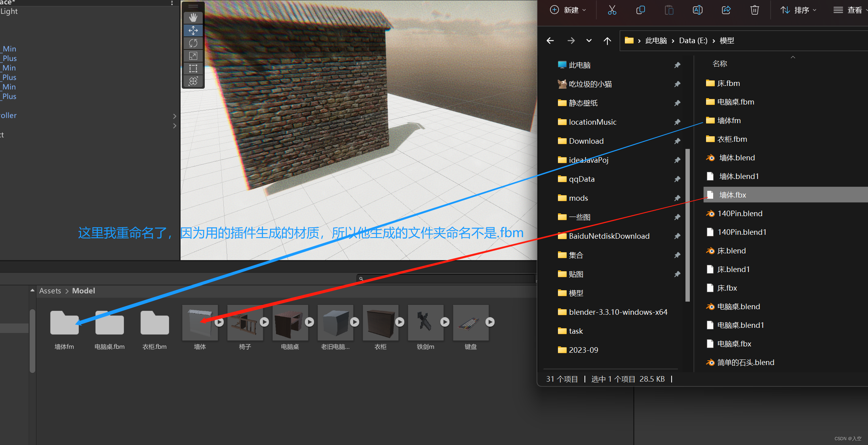Screen dimensions: 868x445
Task: Open the 新建 new item dropdown
Action: coord(568,10)
